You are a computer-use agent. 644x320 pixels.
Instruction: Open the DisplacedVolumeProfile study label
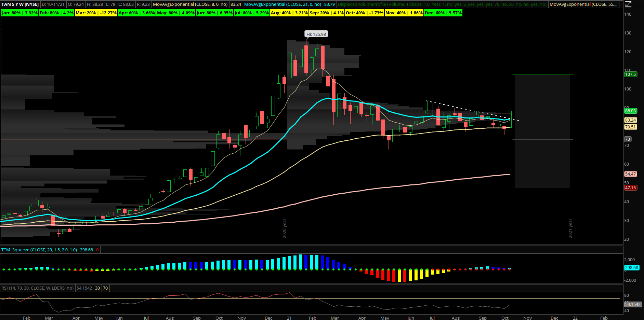coord(442,4)
